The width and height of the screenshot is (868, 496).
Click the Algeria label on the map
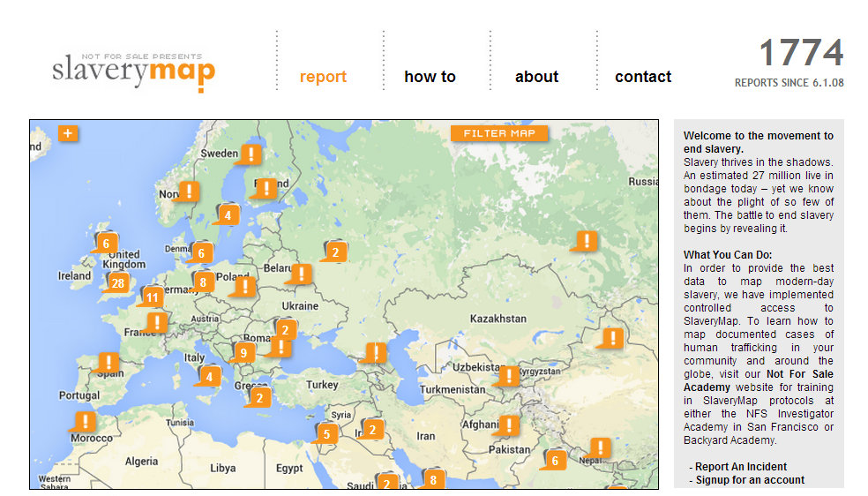(141, 461)
